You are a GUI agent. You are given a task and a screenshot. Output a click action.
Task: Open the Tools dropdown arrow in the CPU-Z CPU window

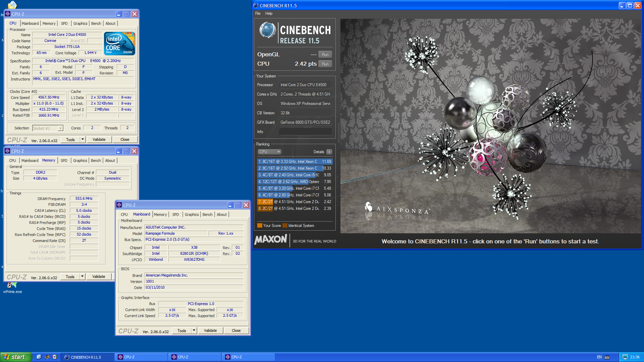[83, 139]
